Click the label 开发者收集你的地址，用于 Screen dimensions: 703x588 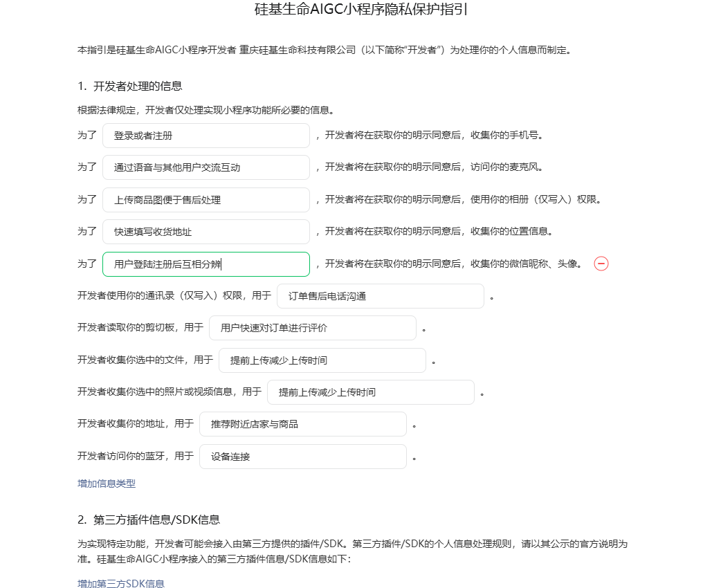tap(136, 424)
